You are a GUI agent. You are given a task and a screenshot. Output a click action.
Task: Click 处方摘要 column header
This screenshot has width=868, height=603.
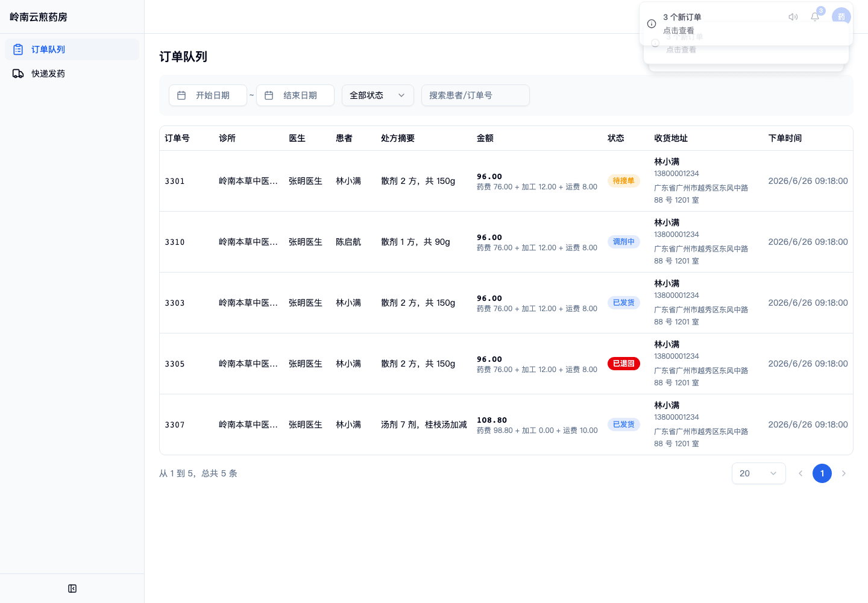tap(398, 138)
